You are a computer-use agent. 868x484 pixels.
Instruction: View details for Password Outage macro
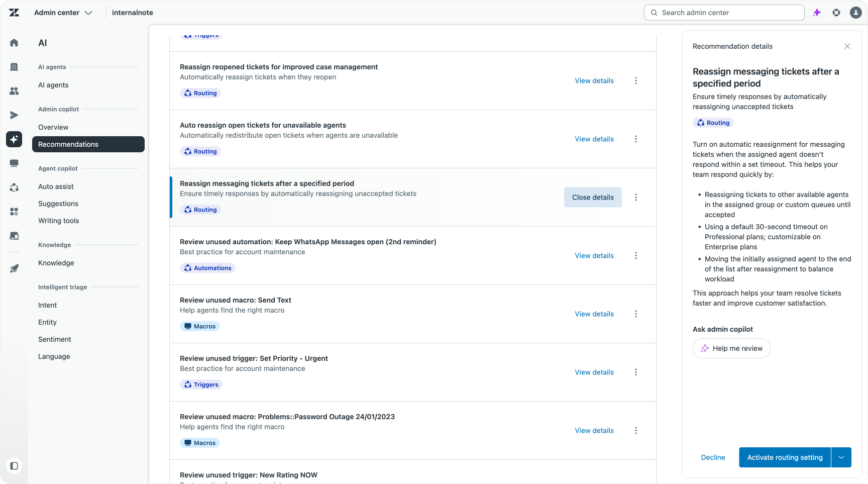click(x=594, y=431)
